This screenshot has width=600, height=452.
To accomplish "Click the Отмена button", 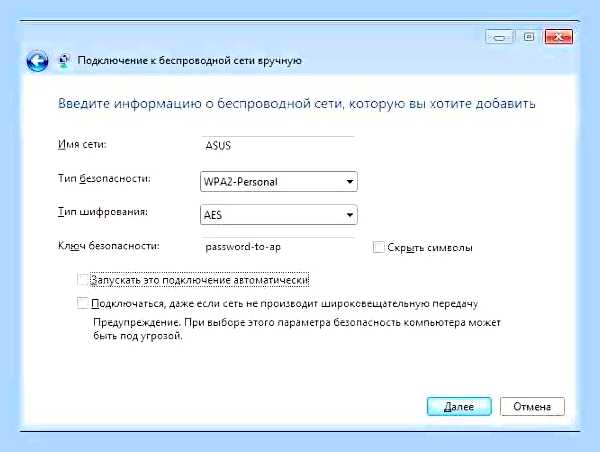I will point(532,406).
